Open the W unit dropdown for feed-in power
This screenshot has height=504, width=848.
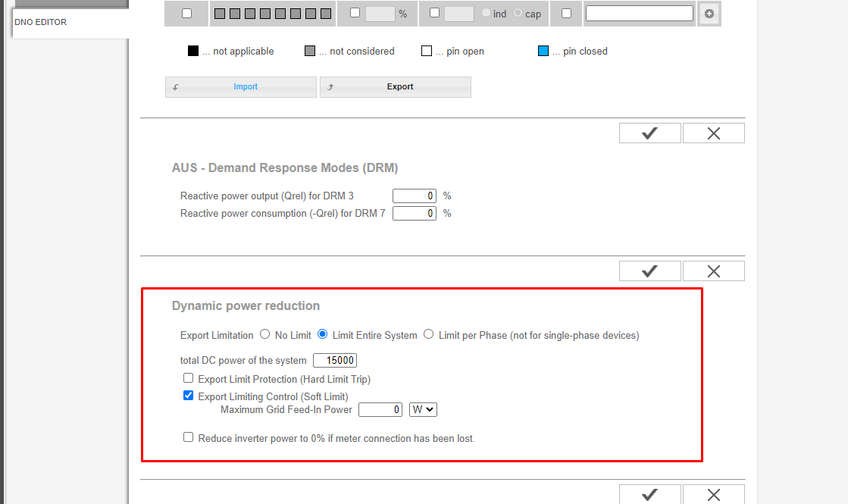click(x=423, y=409)
